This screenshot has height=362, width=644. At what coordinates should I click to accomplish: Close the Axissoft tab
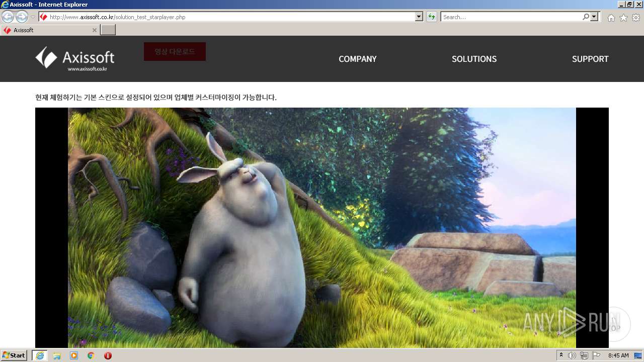point(94,30)
